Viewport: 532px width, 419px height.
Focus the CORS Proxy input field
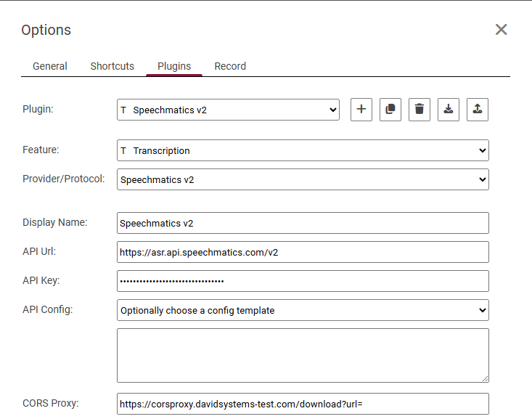tap(303, 404)
